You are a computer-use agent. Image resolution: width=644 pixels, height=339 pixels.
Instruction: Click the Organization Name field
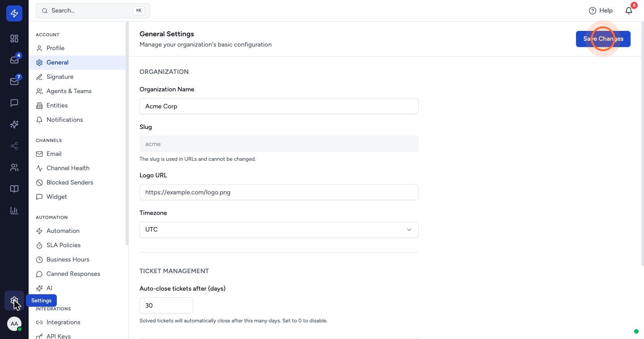(279, 106)
